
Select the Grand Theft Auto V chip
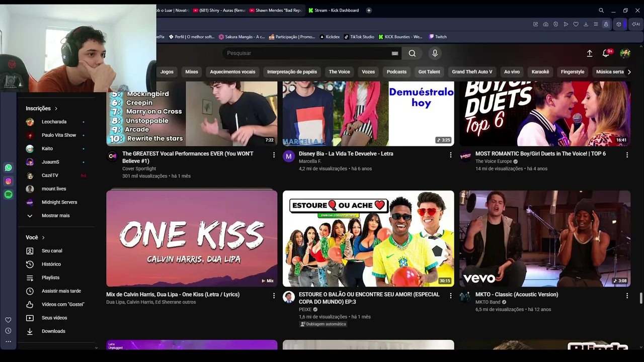coord(472,72)
